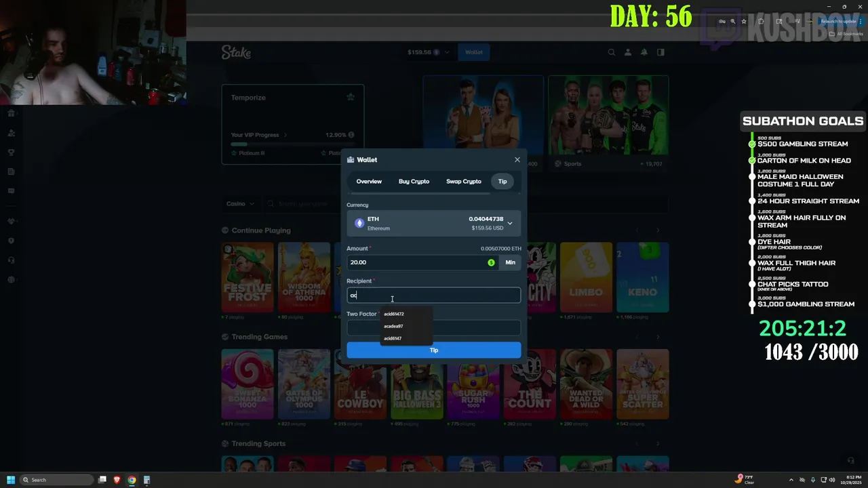Select the Tip tab in Wallet
Image resolution: width=868 pixels, height=488 pixels.
click(502, 182)
